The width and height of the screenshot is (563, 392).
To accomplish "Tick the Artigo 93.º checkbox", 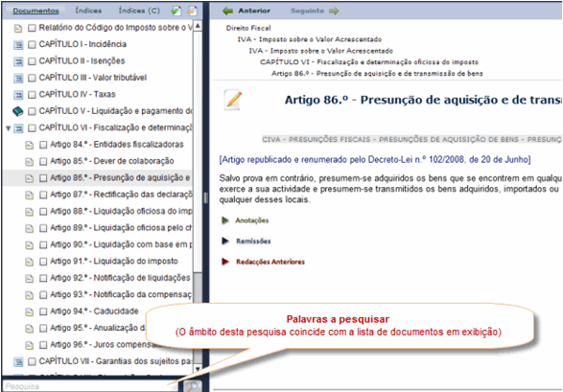I will point(43,295).
